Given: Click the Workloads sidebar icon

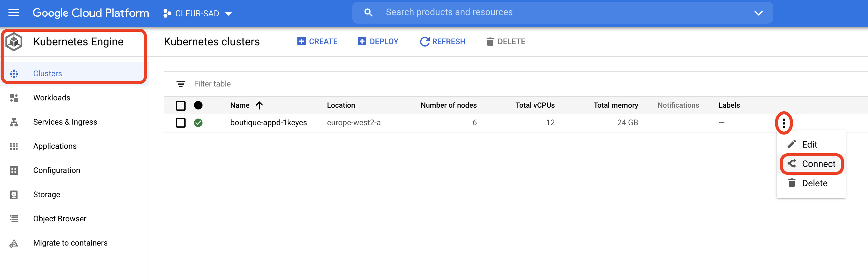Looking at the screenshot, I should [14, 98].
